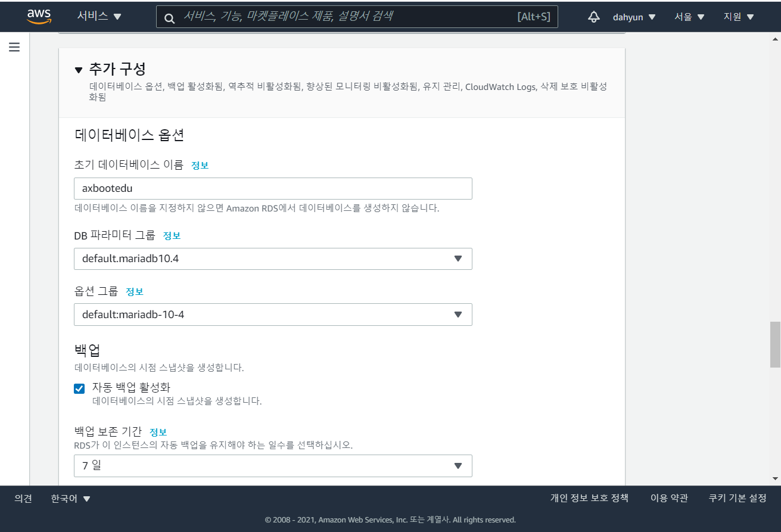Open 정보 link for 백업 보존 기간
The width and height of the screenshot is (781, 532).
158,433
